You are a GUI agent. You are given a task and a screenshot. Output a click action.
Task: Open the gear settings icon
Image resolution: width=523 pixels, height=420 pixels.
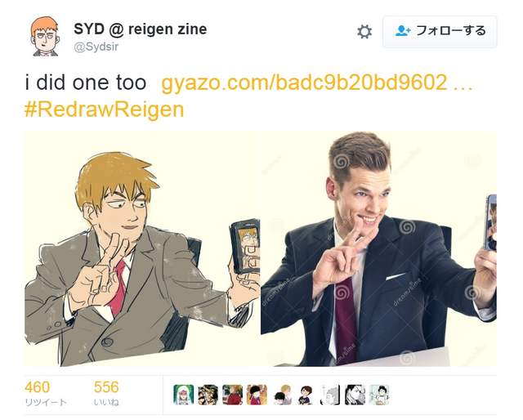point(364,32)
